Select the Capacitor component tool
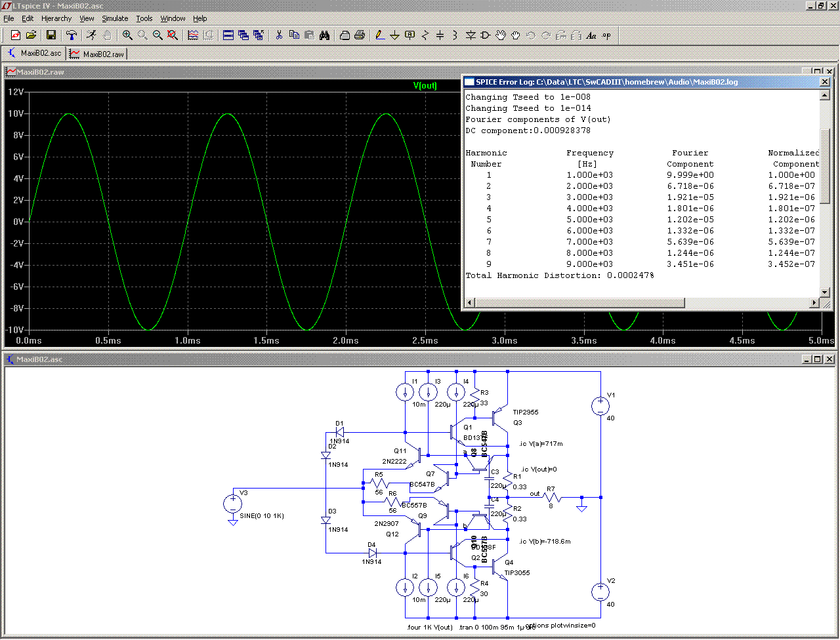 pyautogui.click(x=440, y=35)
